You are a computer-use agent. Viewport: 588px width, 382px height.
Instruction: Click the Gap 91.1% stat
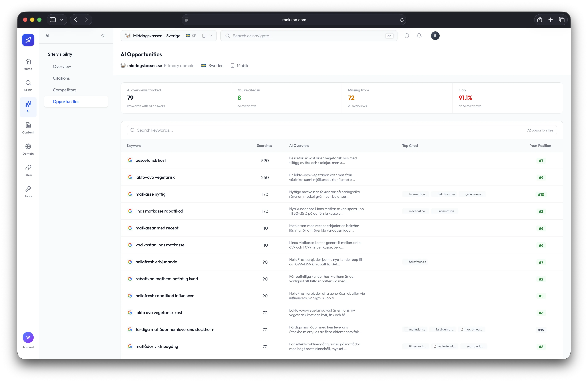click(x=507, y=98)
